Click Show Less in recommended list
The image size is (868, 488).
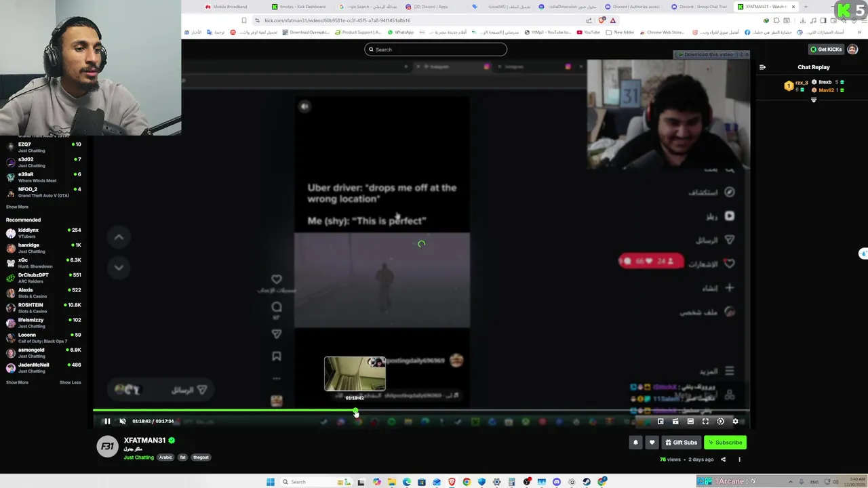(x=70, y=382)
